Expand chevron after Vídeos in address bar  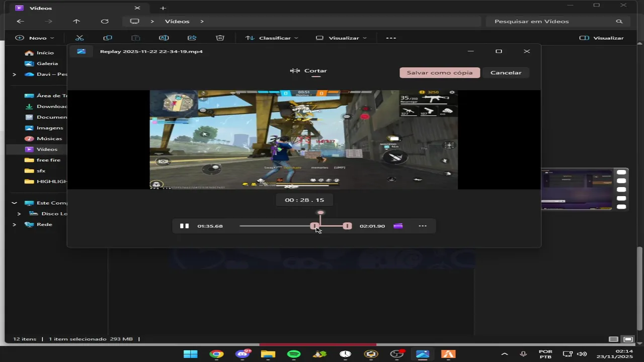coord(202,22)
